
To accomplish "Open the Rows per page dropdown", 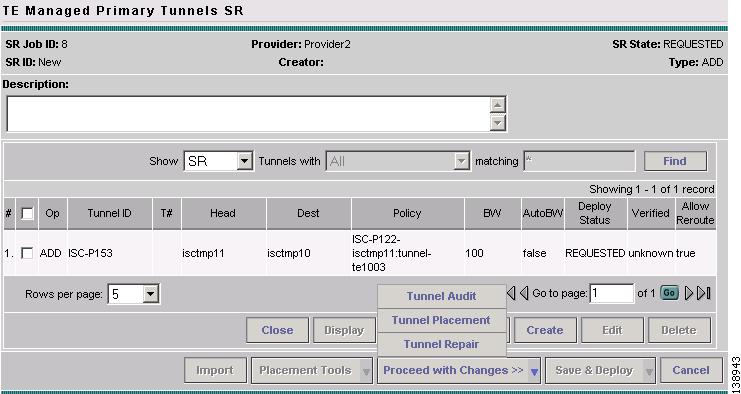I will tap(134, 294).
